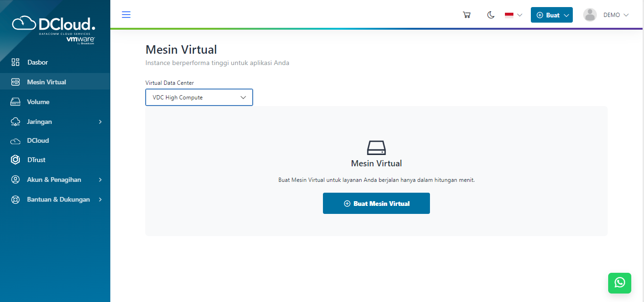Screen dimensions: 644x302
Task: Open the Buat creation menu
Action: (552, 15)
